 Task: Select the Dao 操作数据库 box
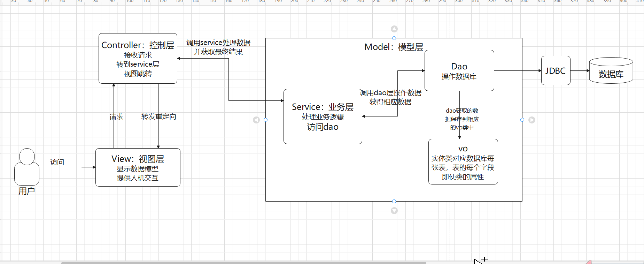pos(459,70)
